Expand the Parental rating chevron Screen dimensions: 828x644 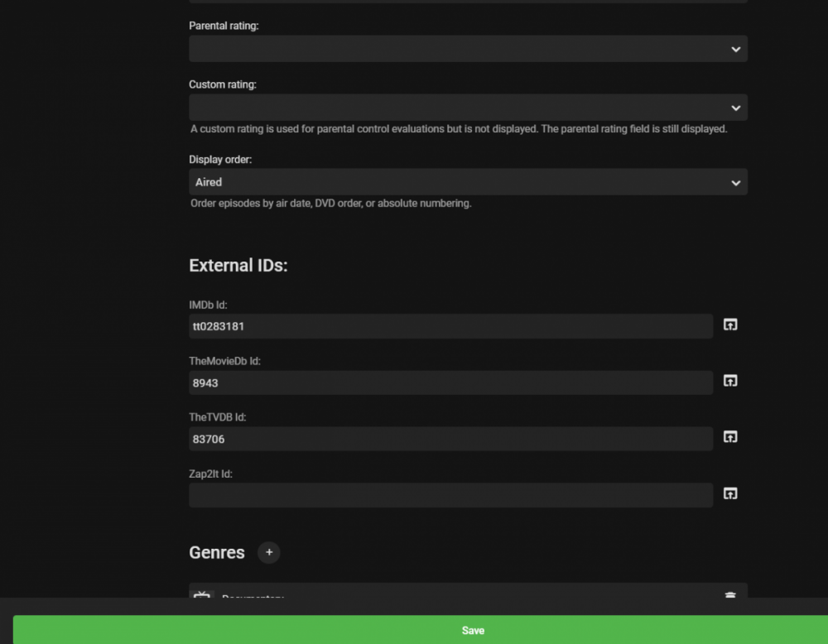click(x=735, y=49)
